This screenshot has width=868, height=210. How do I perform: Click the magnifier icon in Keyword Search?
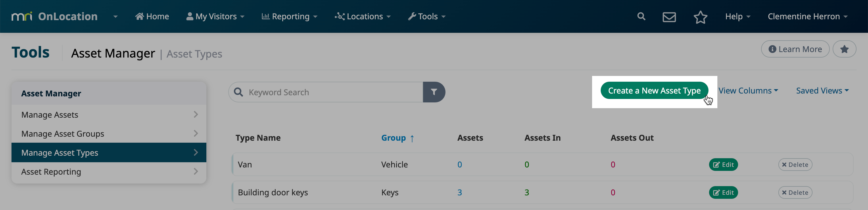point(239,92)
